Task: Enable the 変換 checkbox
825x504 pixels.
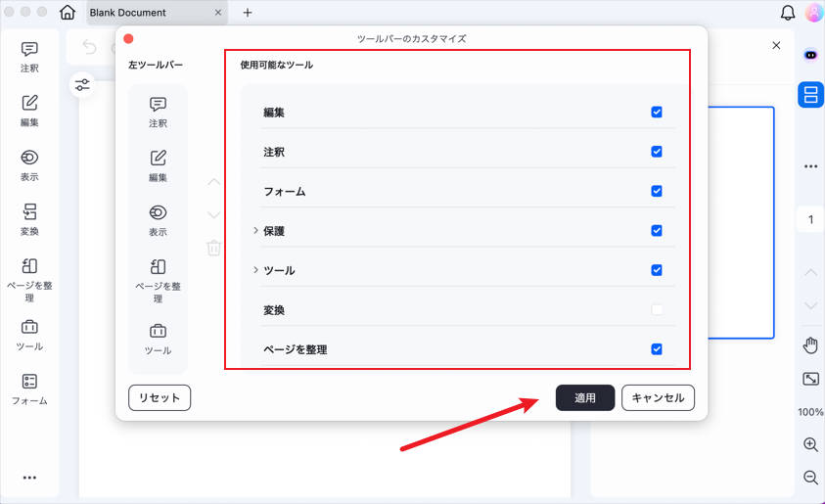Action: click(657, 310)
